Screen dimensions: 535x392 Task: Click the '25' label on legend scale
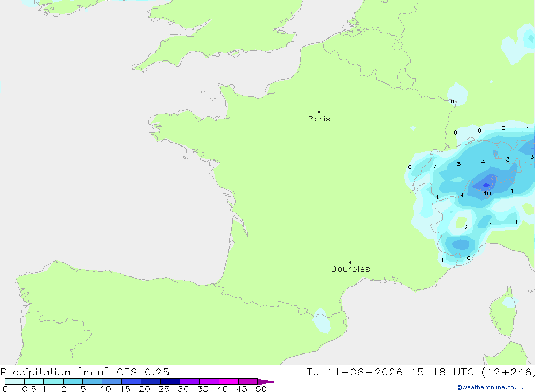(x=164, y=389)
